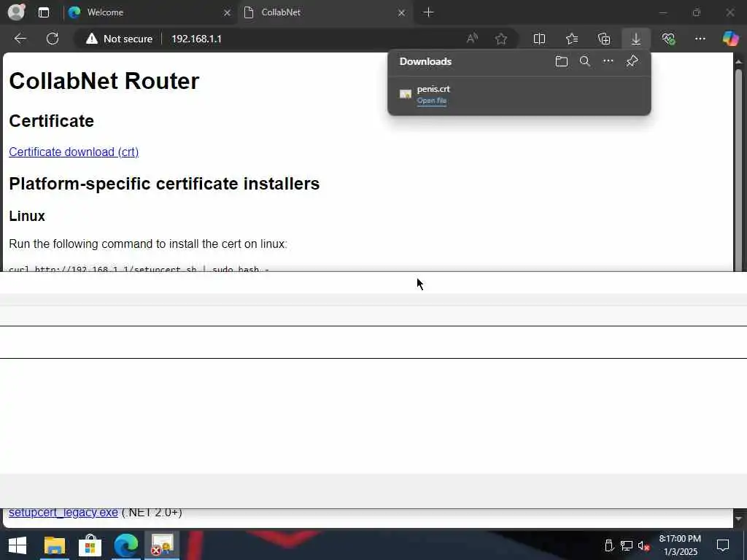
Task: Open File Explorer from taskbar
Action: tap(54, 545)
